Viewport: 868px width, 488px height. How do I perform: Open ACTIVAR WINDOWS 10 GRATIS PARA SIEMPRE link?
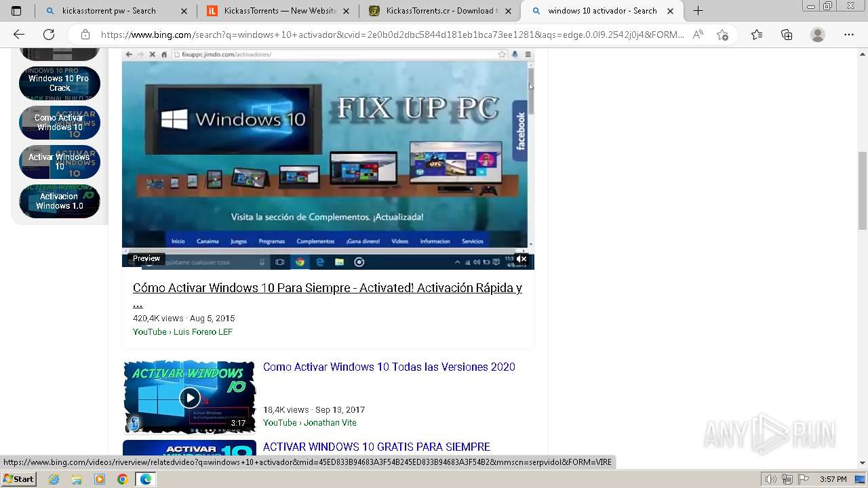click(376, 447)
